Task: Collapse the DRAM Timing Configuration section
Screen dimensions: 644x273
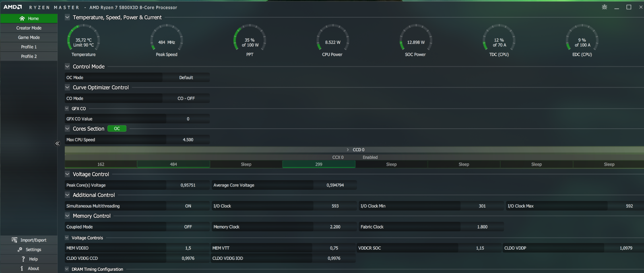Action: point(67,269)
